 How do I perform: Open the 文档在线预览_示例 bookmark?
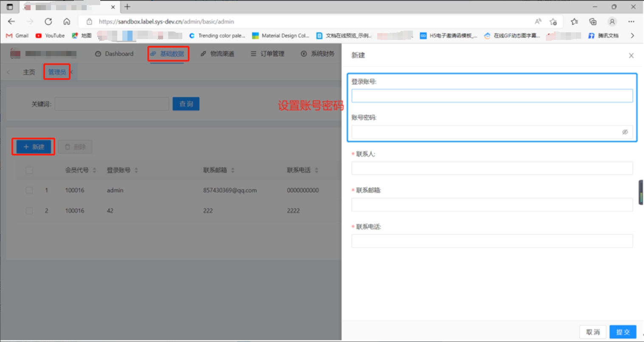click(344, 36)
